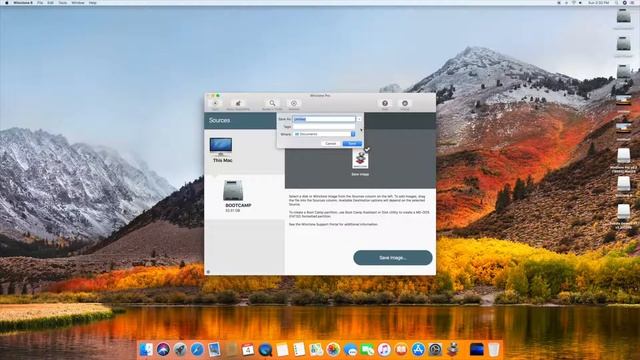The width and height of the screenshot is (640, 360).
Task: Open Launchpad from the Dock
Action: (180, 350)
